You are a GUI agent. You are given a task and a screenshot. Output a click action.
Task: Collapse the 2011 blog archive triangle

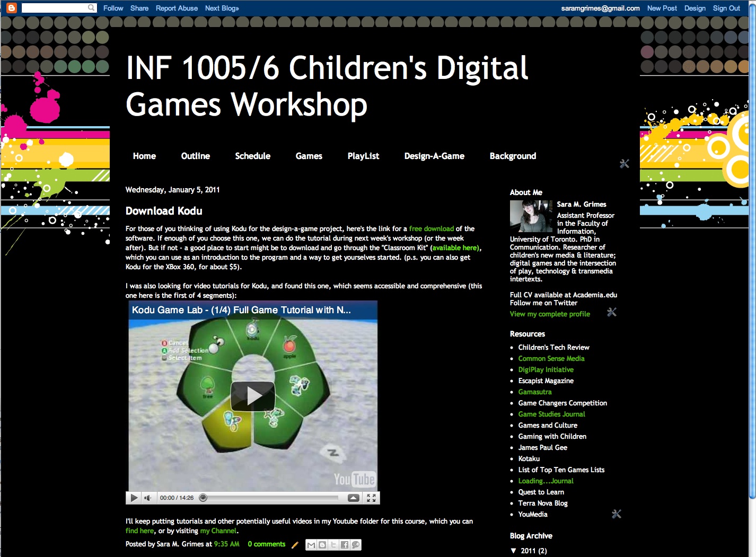(x=513, y=551)
